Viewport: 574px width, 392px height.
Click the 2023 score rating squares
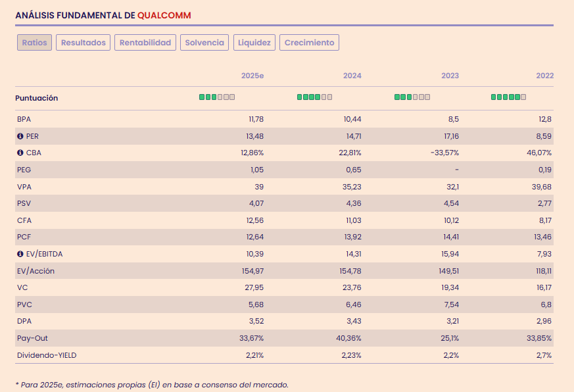point(412,97)
